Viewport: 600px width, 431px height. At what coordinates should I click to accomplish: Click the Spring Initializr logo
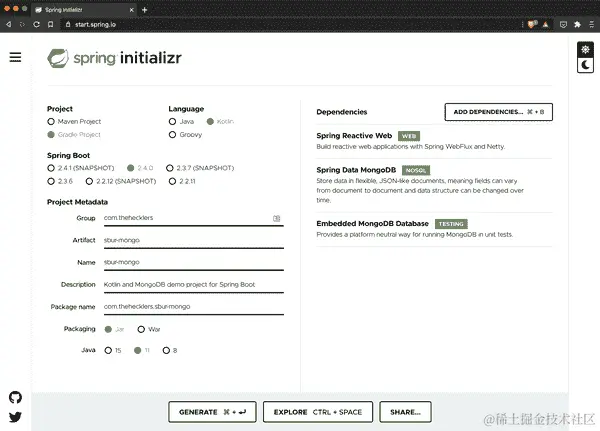click(x=114, y=58)
